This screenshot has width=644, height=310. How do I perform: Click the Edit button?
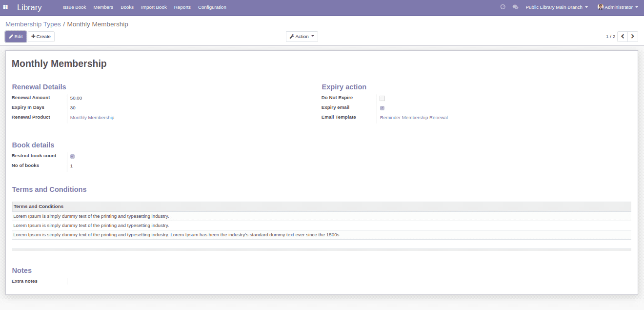pyautogui.click(x=16, y=37)
